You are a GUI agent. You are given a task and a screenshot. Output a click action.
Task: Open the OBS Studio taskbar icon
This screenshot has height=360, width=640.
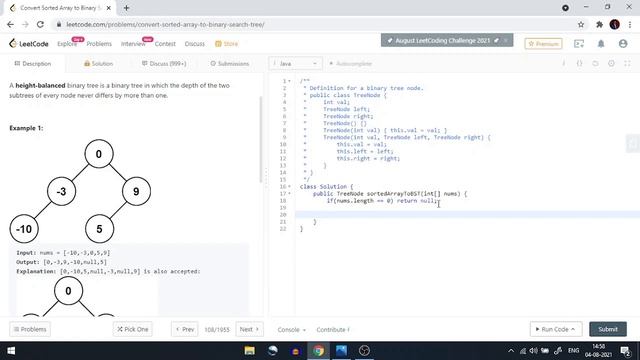pos(364,351)
